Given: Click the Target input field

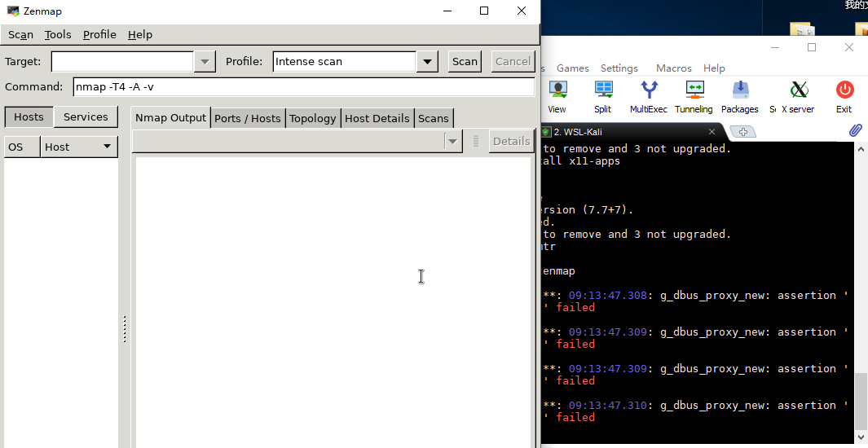Looking at the screenshot, I should (122, 61).
